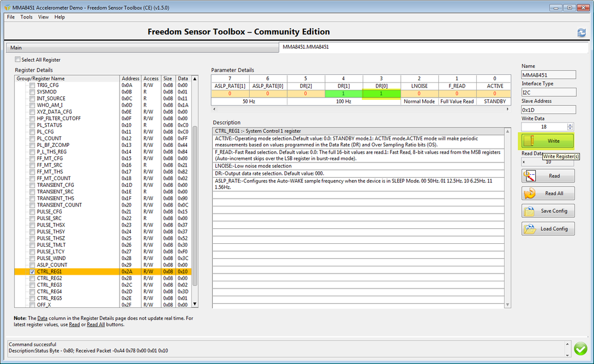The width and height of the screenshot is (594, 364).
Task: Open the File menu
Action: [11, 17]
